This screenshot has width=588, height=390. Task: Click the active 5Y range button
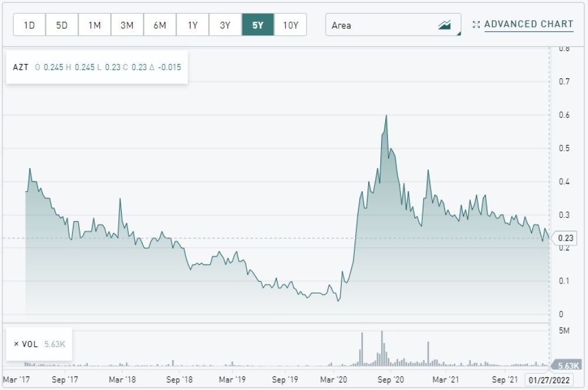point(258,25)
